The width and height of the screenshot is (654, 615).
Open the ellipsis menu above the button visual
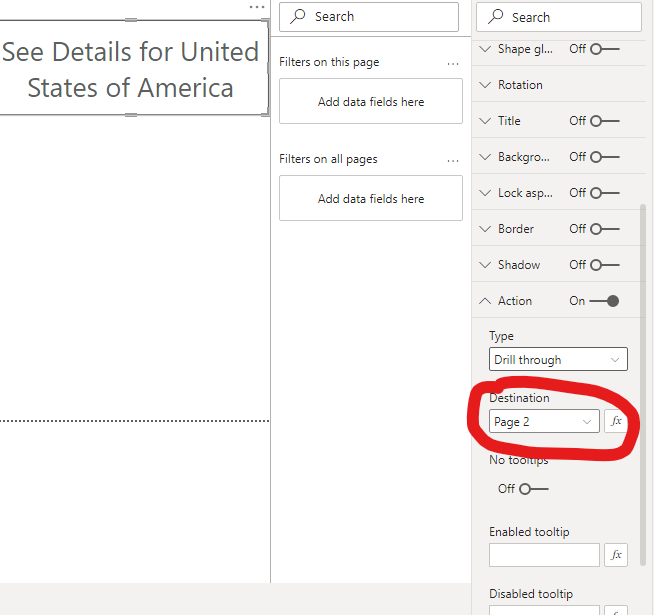(x=257, y=7)
